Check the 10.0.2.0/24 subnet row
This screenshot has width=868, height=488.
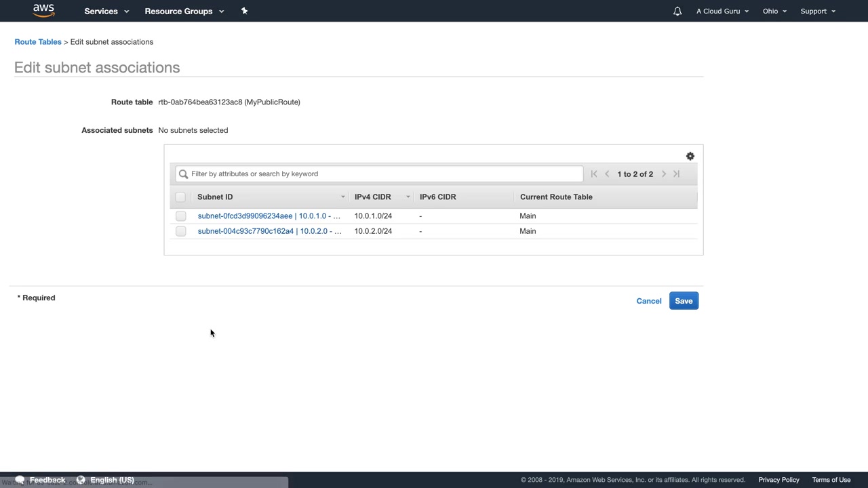click(x=180, y=231)
